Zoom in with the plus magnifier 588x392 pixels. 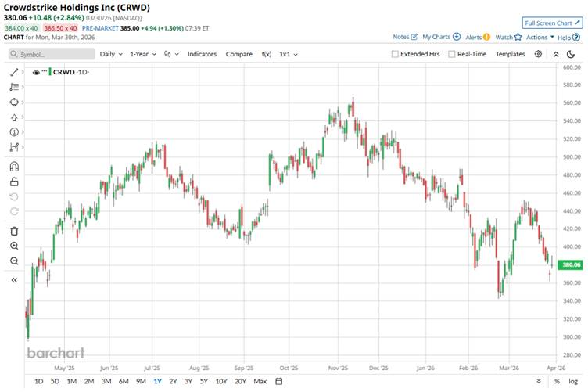tap(14, 246)
